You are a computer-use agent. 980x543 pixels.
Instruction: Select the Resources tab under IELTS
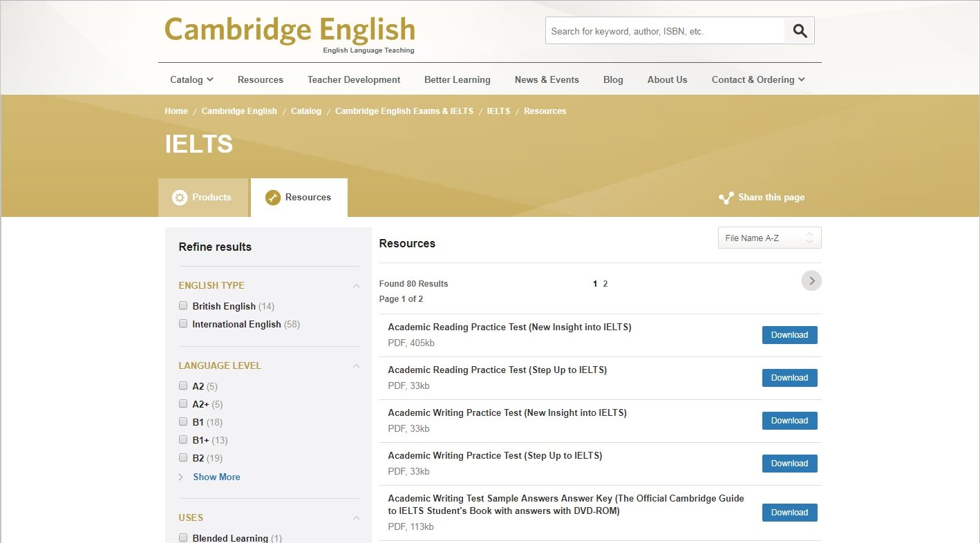(299, 198)
